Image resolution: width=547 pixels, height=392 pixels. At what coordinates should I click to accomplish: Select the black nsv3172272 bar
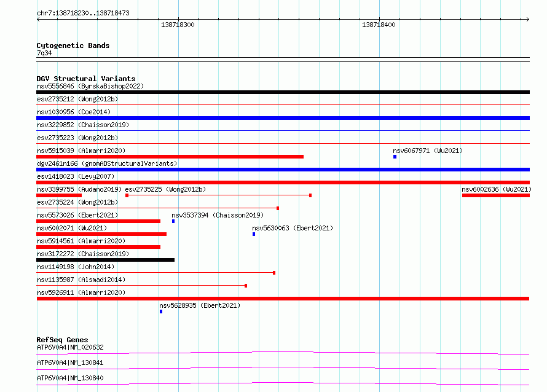pyautogui.click(x=105, y=260)
